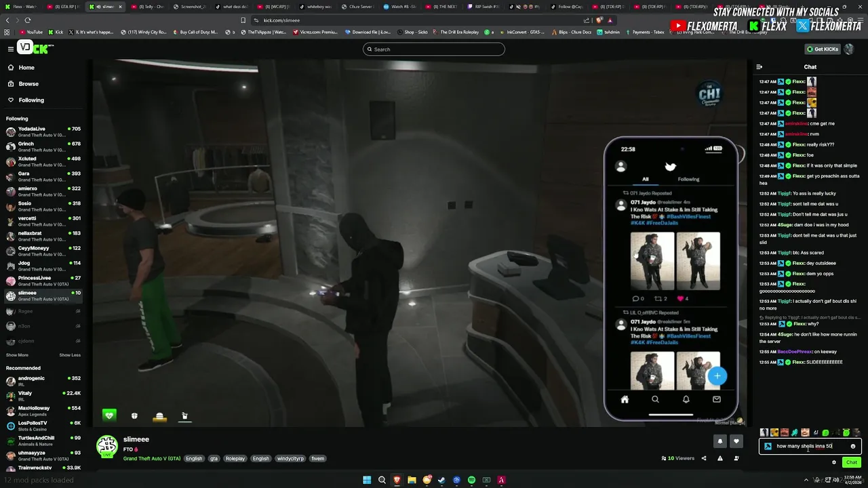Tap phone messages envelope icon
Screen dimensions: 868x488
click(716, 399)
